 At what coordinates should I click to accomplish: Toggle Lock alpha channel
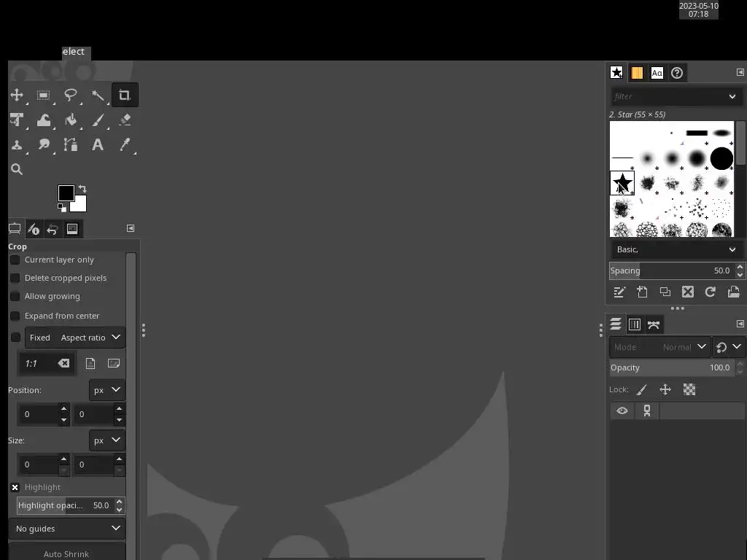click(x=689, y=390)
